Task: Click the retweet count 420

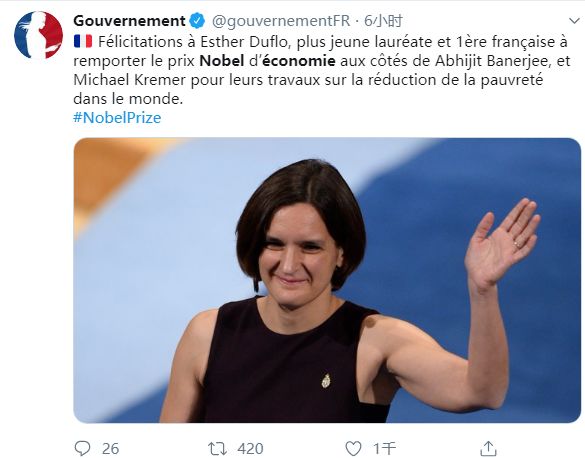Action: click(x=250, y=448)
